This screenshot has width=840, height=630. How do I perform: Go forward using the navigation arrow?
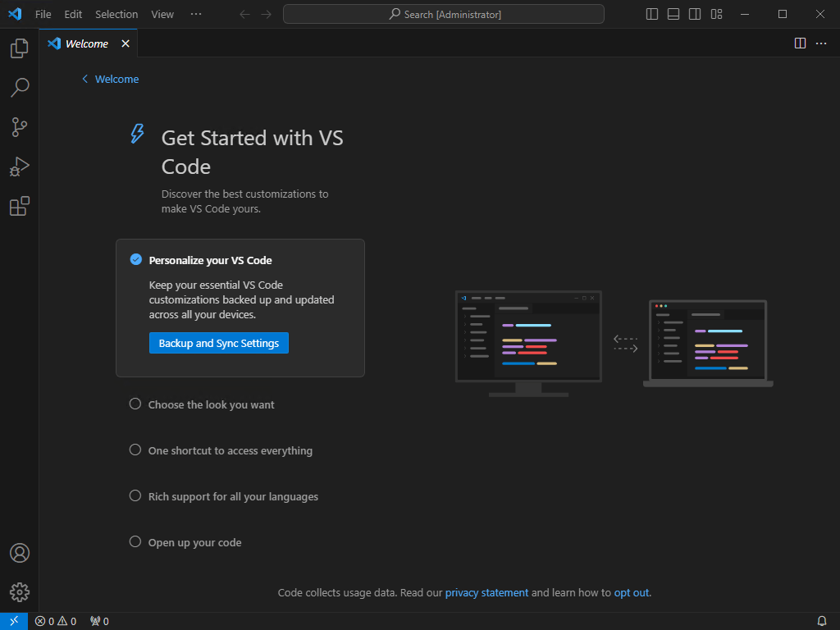point(267,15)
